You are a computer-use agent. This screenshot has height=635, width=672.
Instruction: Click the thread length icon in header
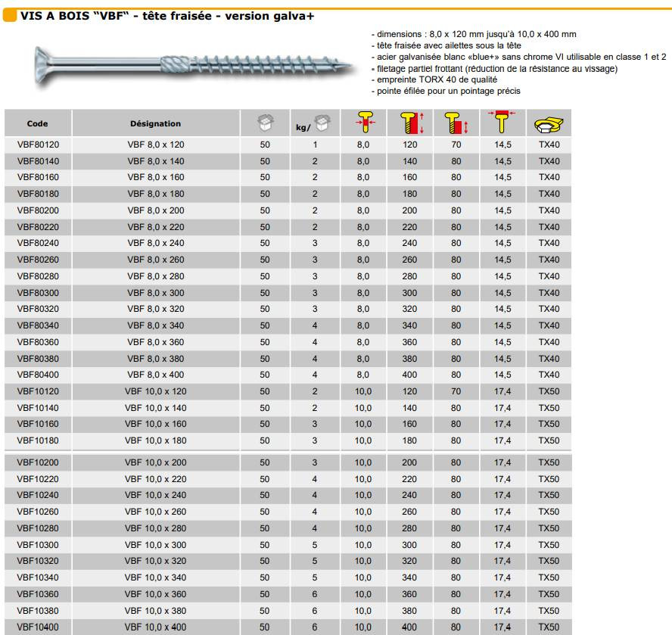click(456, 123)
